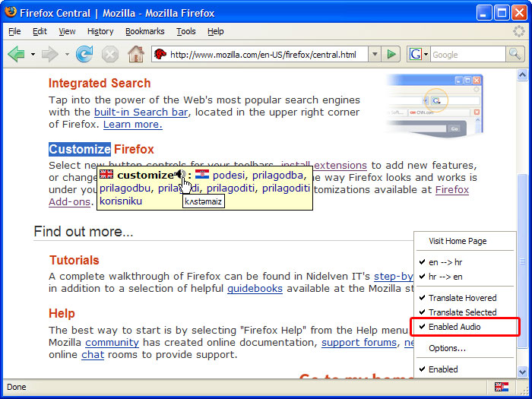532x399 pixels.
Task: Click the Firefox logo in the title bar
Action: pos(11,12)
